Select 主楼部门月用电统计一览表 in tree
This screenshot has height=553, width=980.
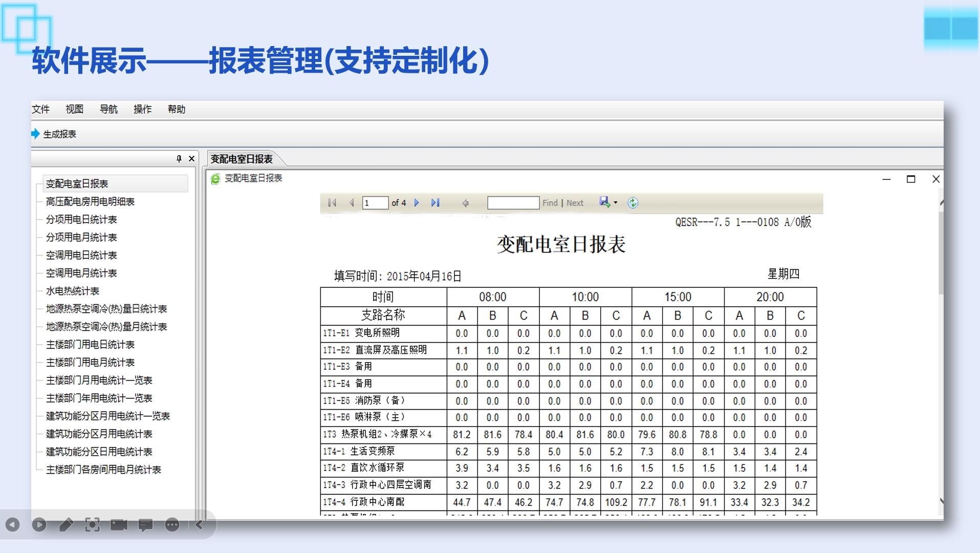[x=99, y=380]
